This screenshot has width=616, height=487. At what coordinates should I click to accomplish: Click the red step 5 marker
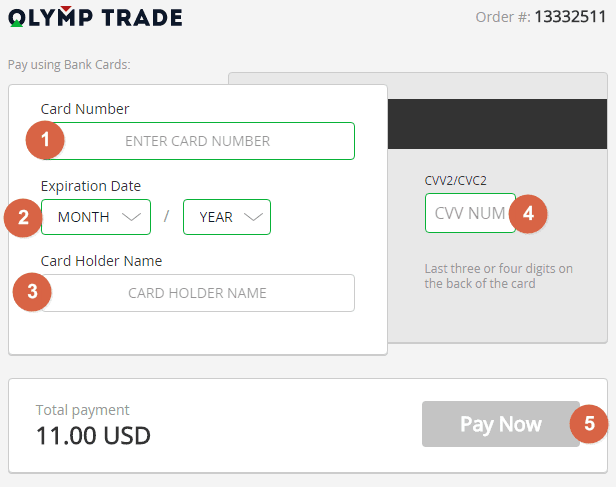point(589,424)
